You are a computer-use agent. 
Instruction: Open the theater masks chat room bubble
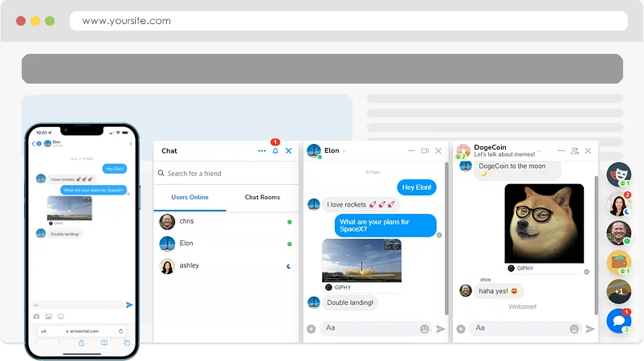click(x=618, y=174)
